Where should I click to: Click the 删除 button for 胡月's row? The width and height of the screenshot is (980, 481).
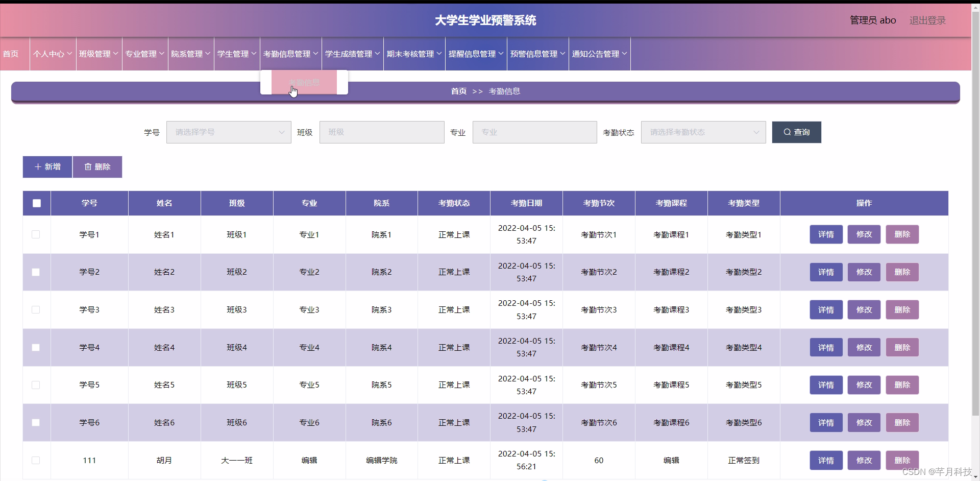(902, 460)
